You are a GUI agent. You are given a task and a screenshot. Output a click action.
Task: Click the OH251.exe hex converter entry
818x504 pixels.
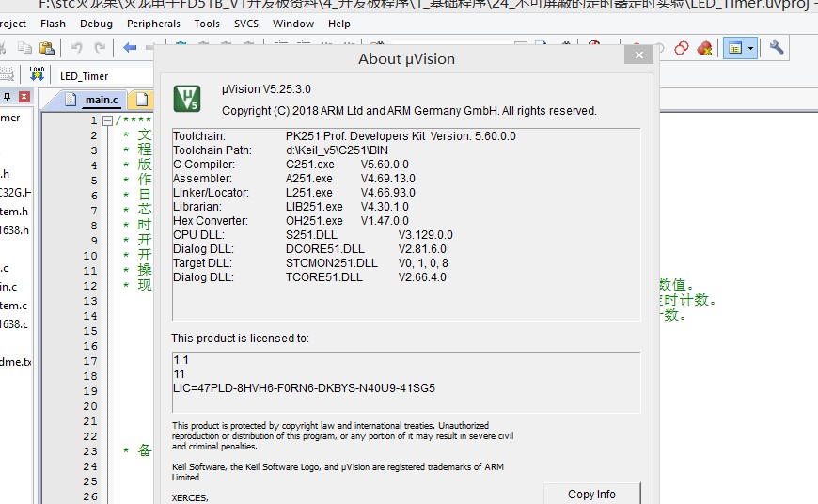[x=314, y=221]
